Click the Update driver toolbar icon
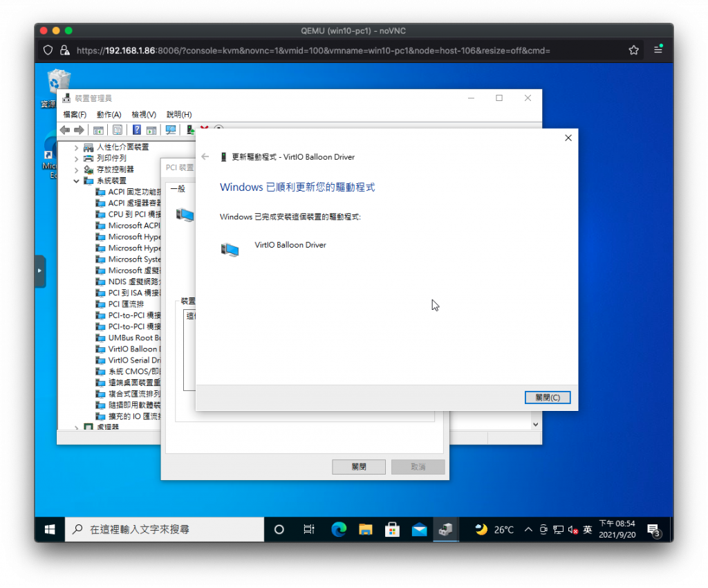This screenshot has height=588, width=708. coord(191,130)
